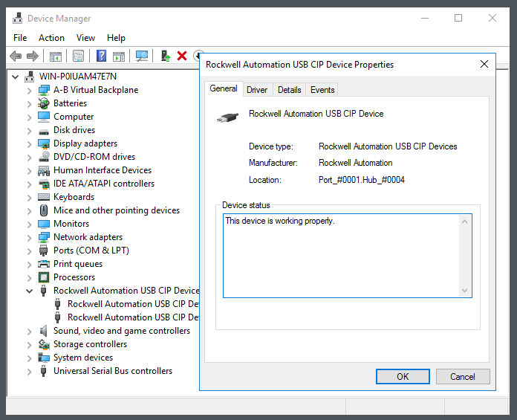Select the Display adapters tree label
The image size is (517, 420).
pos(85,143)
